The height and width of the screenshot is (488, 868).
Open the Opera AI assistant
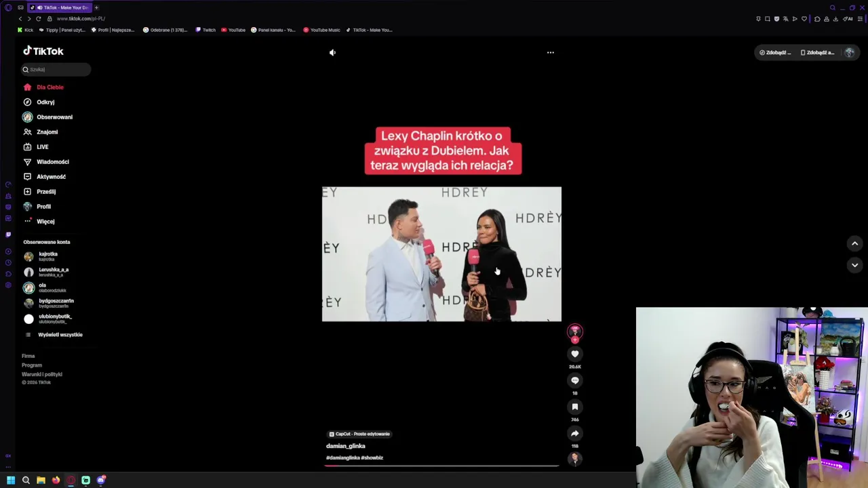[848, 19]
